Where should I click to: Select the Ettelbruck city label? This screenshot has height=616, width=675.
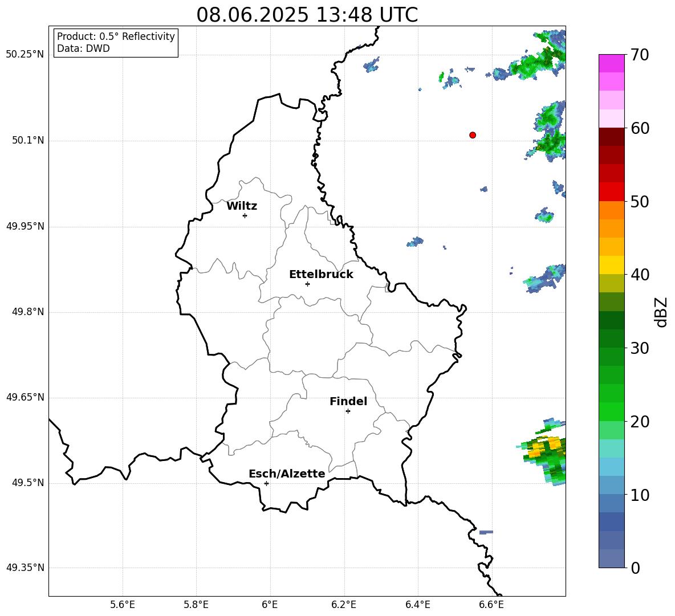tap(321, 275)
